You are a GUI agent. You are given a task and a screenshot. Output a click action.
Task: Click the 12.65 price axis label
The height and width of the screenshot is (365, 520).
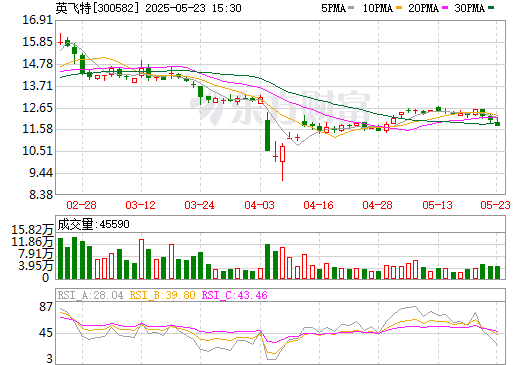click(38, 108)
